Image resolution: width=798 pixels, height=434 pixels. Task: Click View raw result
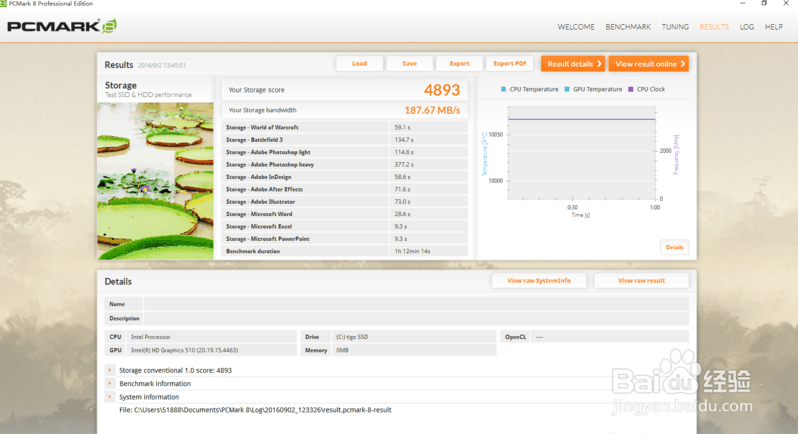[x=641, y=280]
